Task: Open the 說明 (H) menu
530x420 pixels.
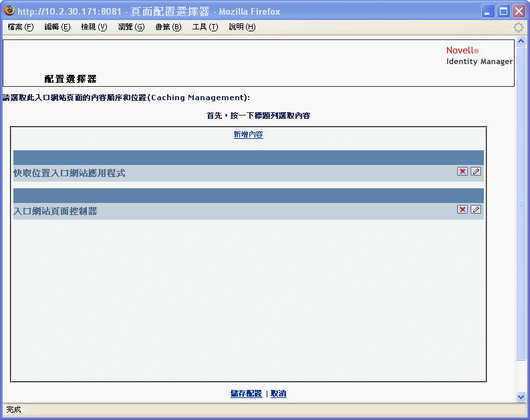Action: point(242,27)
